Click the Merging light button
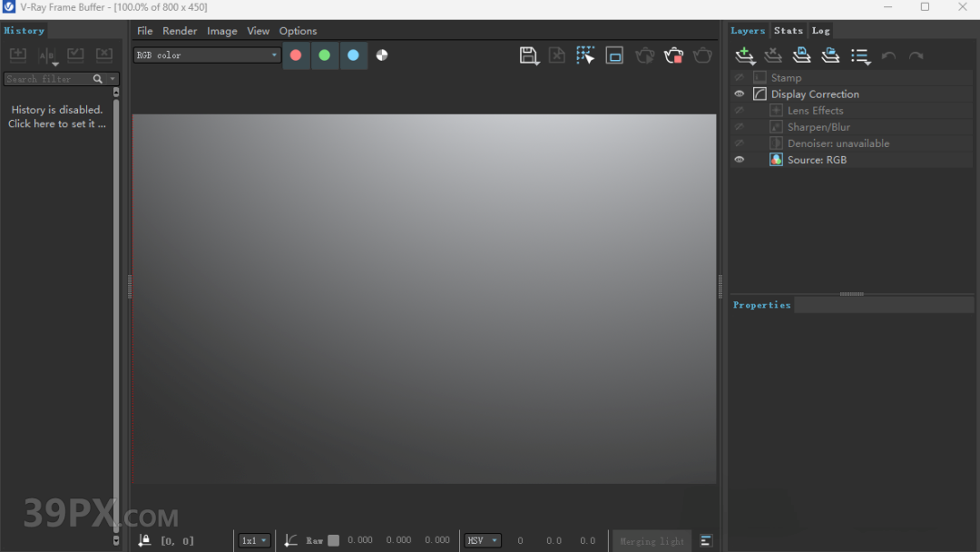980x552 pixels. 652,541
